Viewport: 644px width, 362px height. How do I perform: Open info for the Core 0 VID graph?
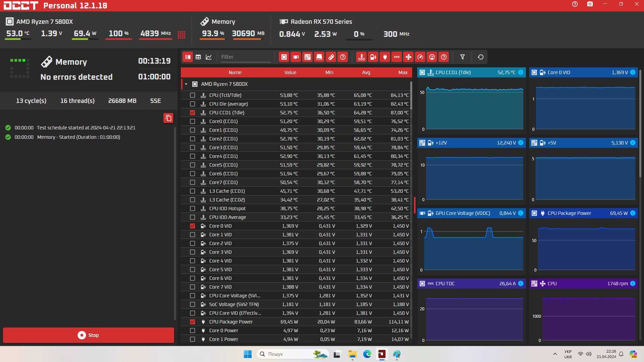point(633,72)
